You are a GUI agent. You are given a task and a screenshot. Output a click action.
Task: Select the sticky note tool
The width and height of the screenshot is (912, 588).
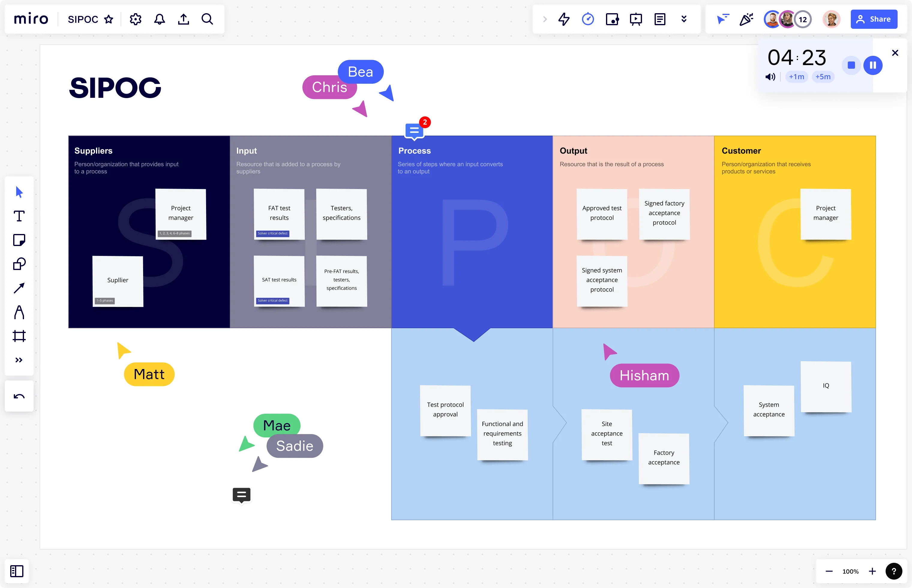point(19,240)
